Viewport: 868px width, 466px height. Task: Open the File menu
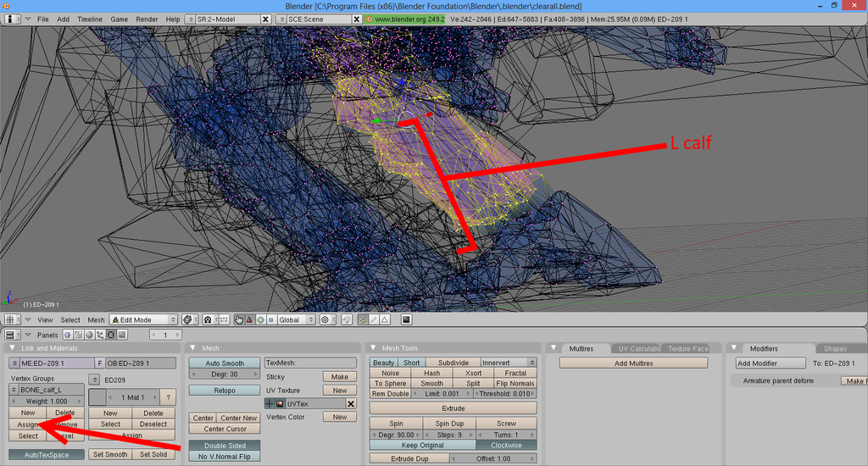42,19
